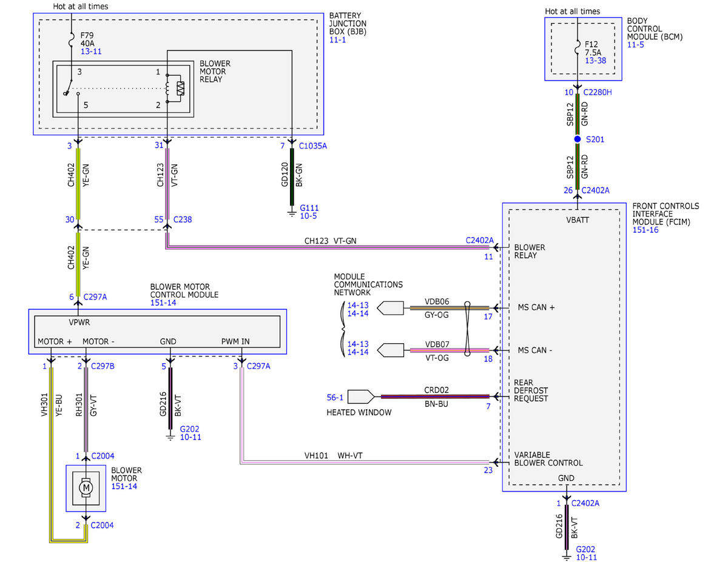Image resolution: width=728 pixels, height=562 pixels.
Task: Click the VDB06 GY-OG off-page connector arrow
Action: pyautogui.click(x=390, y=308)
